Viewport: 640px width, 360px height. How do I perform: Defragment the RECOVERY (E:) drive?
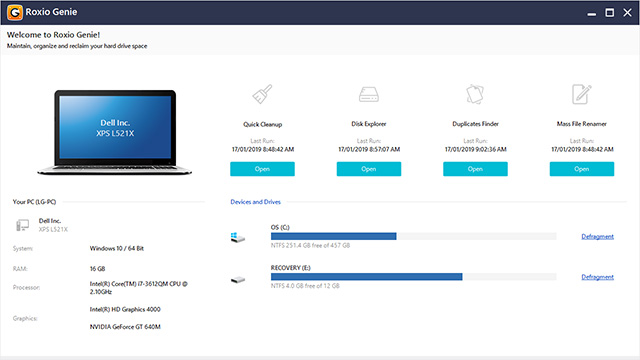598,277
